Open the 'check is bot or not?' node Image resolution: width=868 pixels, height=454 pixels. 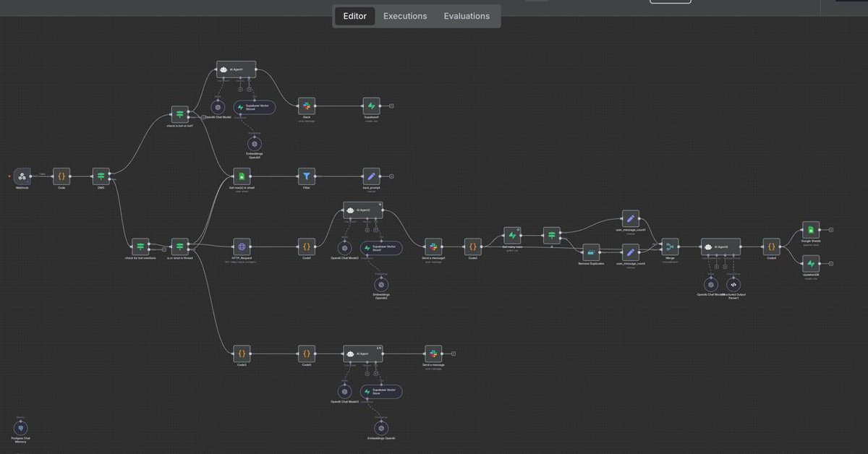tap(179, 114)
